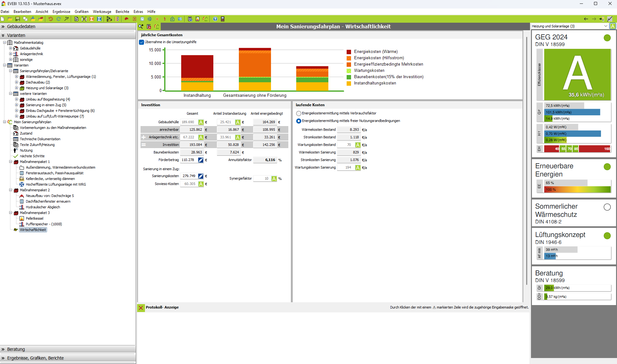Screen dimensions: 617x364
Task: Click the PDF report export icon
Action: (149, 26)
